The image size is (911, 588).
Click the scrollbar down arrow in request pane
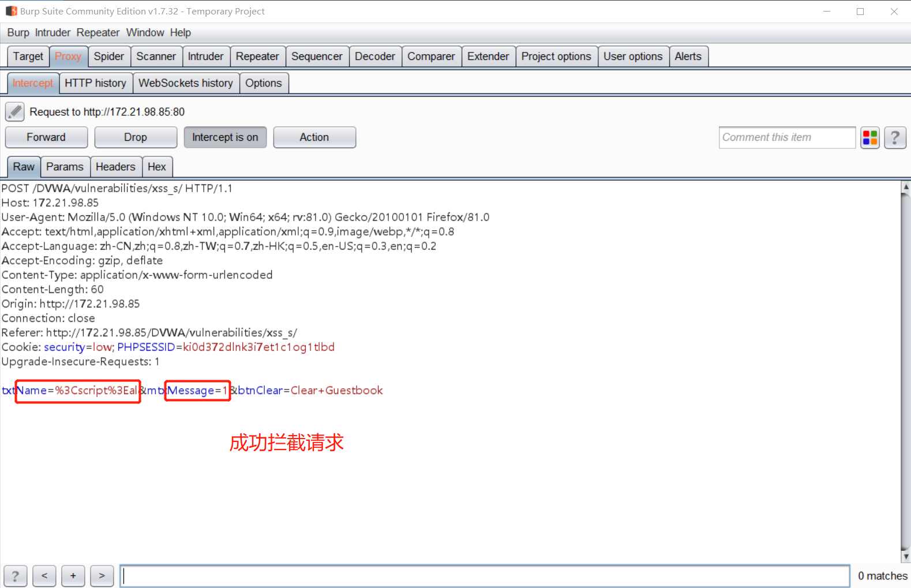click(x=906, y=557)
